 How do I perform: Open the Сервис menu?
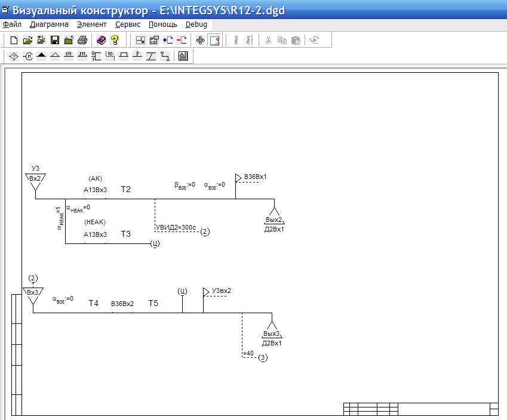[128, 24]
